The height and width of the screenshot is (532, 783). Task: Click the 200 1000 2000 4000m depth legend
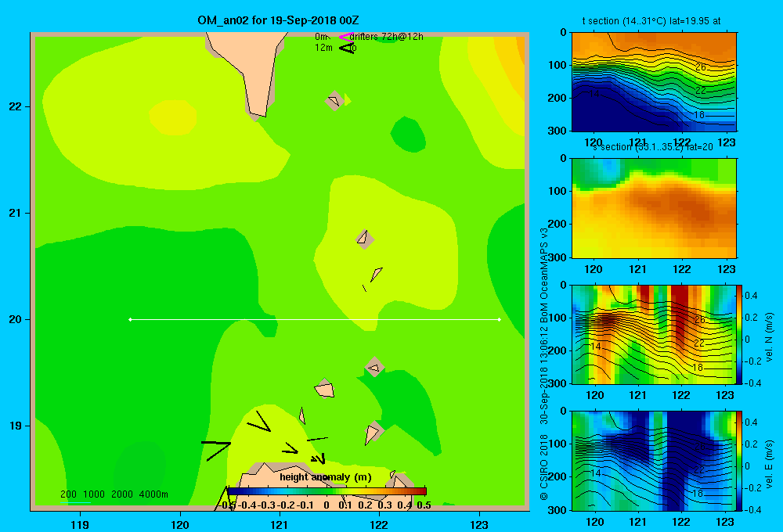click(x=114, y=494)
